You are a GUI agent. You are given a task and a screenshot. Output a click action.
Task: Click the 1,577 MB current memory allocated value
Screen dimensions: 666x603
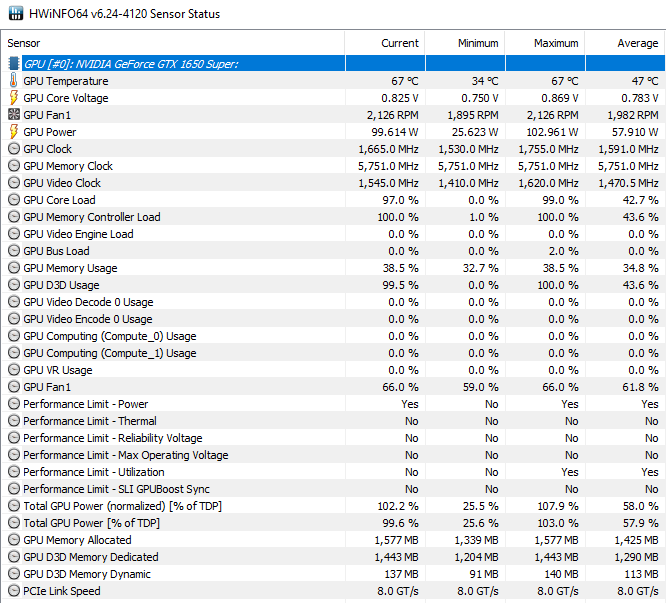pyautogui.click(x=396, y=540)
